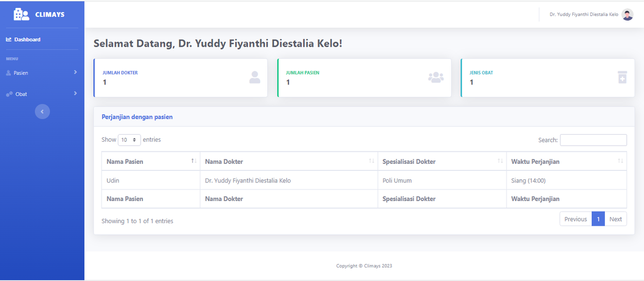Click the Pasien person icon in sidebar

[9, 73]
